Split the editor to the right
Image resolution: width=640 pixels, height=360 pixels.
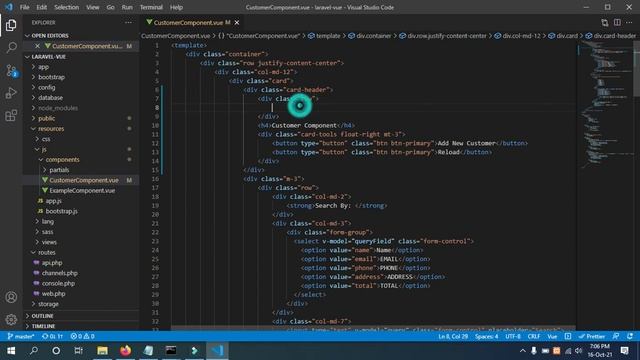click(617, 22)
